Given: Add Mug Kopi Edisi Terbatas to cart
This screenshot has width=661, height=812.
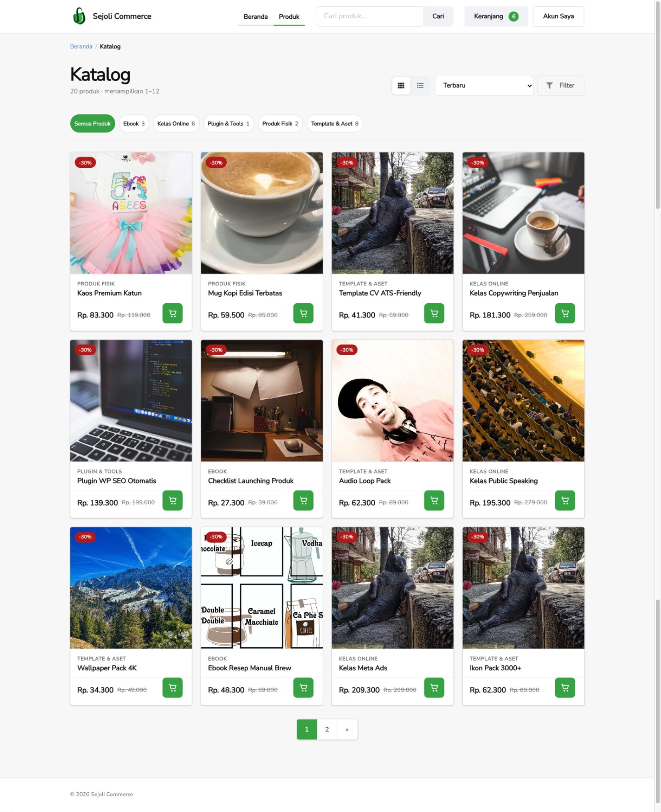Looking at the screenshot, I should (x=303, y=313).
